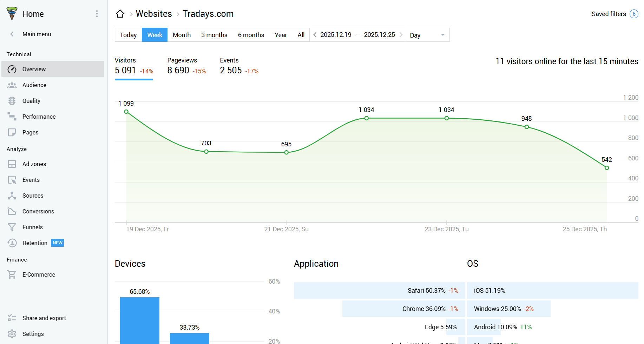Open the Ad zones sidebar item
Image resolution: width=644 pixels, height=344 pixels.
pyautogui.click(x=53, y=164)
